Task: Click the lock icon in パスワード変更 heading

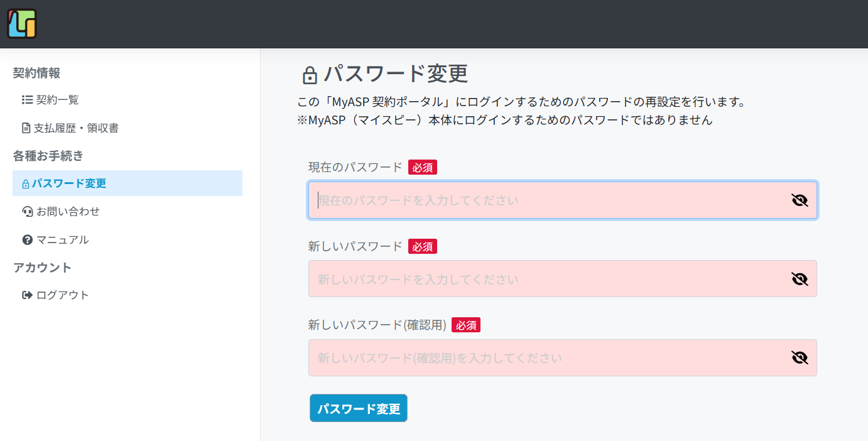Action: tap(310, 75)
